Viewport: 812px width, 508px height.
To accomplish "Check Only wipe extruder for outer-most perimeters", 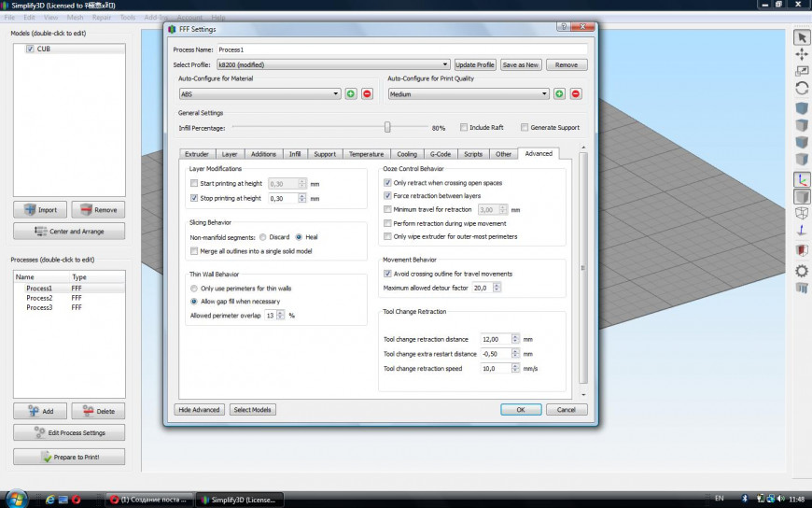I will (x=387, y=236).
